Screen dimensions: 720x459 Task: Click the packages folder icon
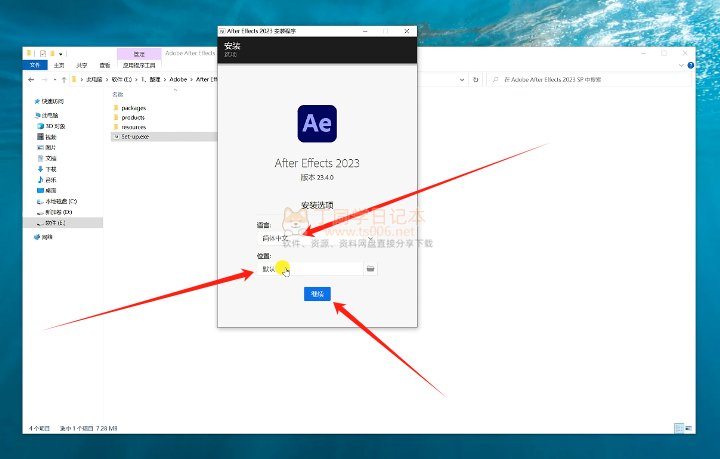116,108
